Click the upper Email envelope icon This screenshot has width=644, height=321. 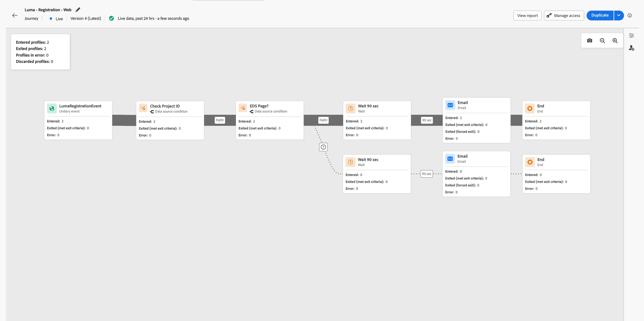(450, 105)
